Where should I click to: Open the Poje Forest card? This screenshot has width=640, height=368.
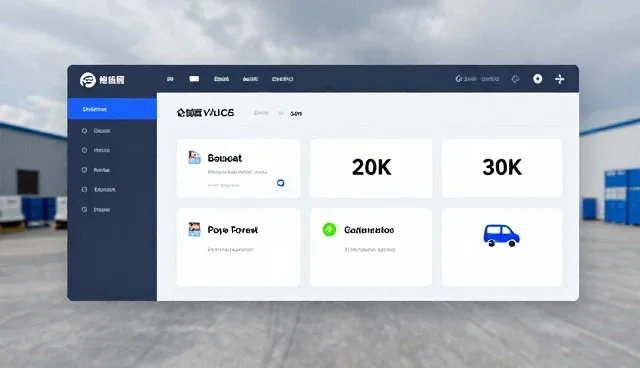(238, 247)
